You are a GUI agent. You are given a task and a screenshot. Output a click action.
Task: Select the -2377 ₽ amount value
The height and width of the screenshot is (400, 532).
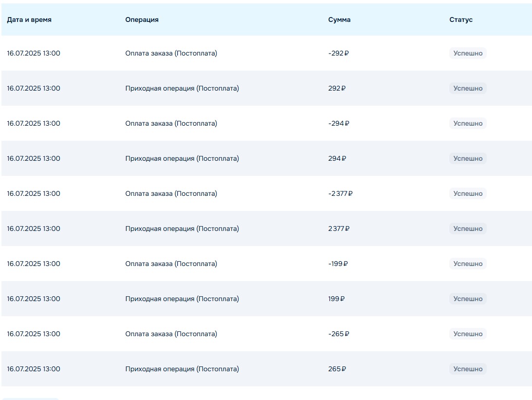[x=340, y=193]
